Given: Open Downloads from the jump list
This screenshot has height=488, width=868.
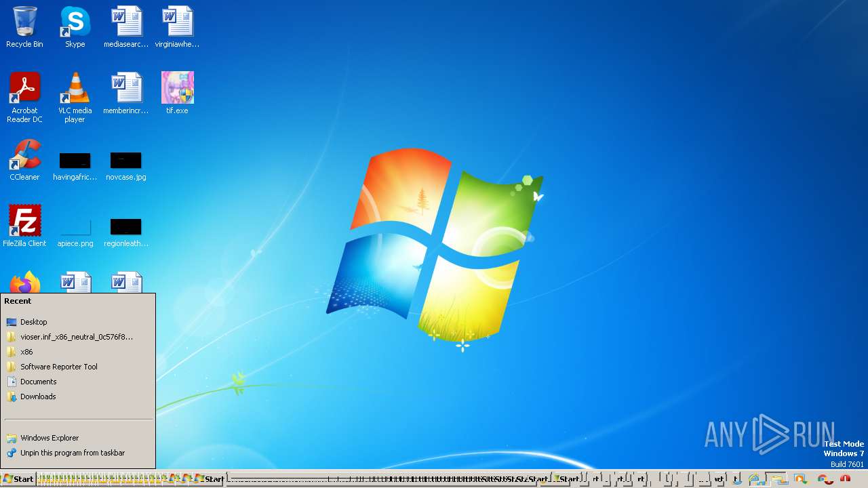Looking at the screenshot, I should click(78, 396).
